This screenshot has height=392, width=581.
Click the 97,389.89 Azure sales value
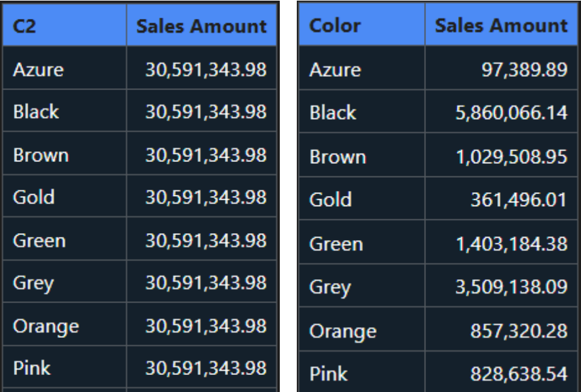pos(524,69)
